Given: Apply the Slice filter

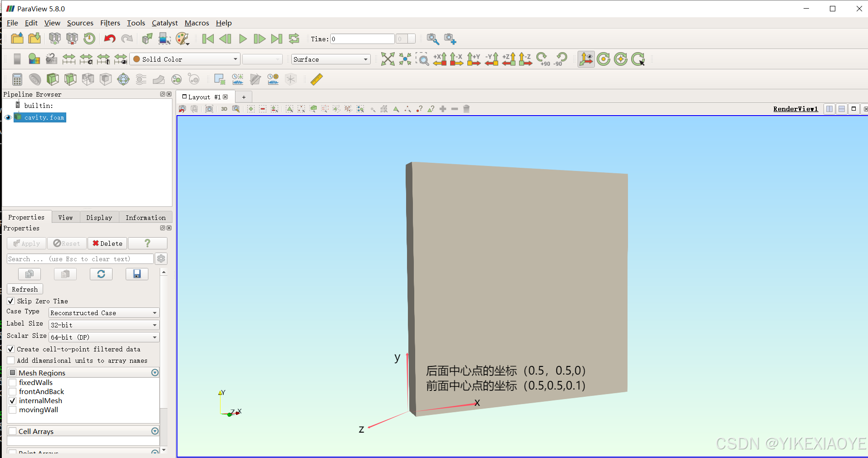Looking at the screenshot, I should [x=70, y=79].
